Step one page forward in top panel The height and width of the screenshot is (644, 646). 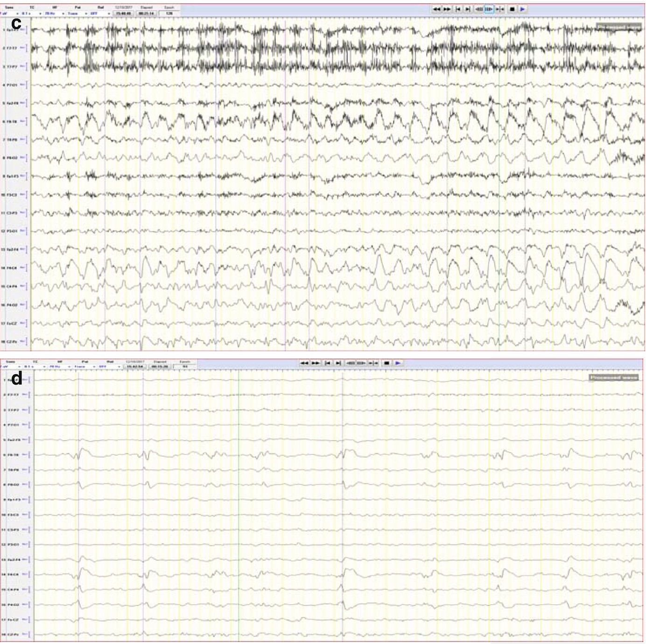click(489, 9)
